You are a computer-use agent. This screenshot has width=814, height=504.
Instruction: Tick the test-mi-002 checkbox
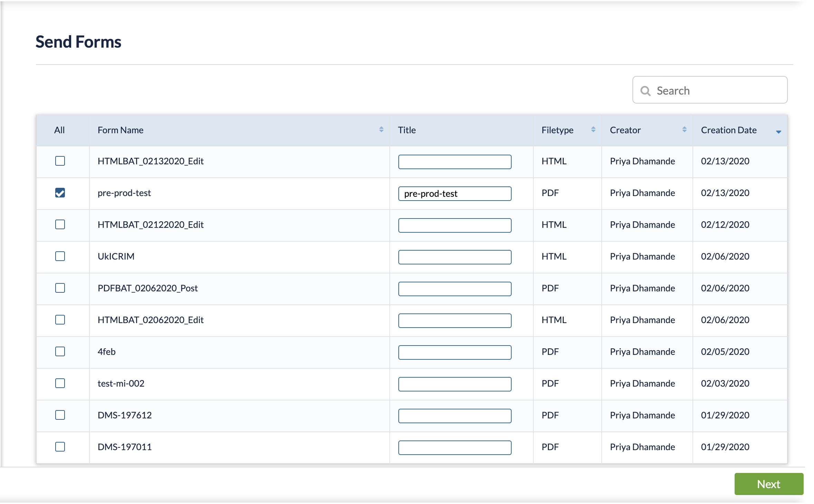pyautogui.click(x=60, y=383)
